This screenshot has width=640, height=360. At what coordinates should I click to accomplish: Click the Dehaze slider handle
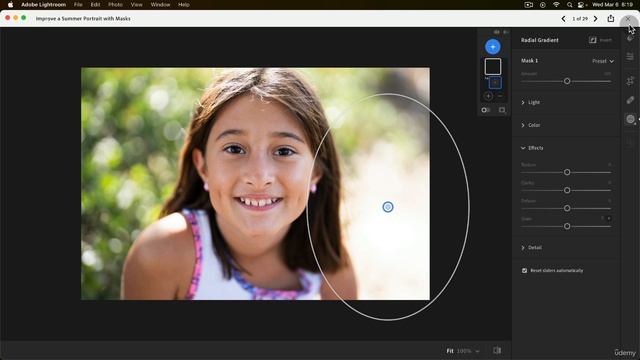567,208
